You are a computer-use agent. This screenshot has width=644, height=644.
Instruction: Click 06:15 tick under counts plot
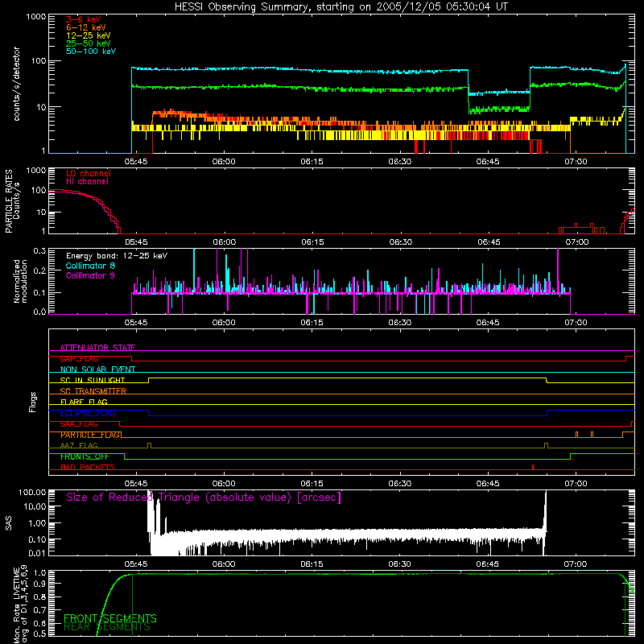(x=312, y=162)
